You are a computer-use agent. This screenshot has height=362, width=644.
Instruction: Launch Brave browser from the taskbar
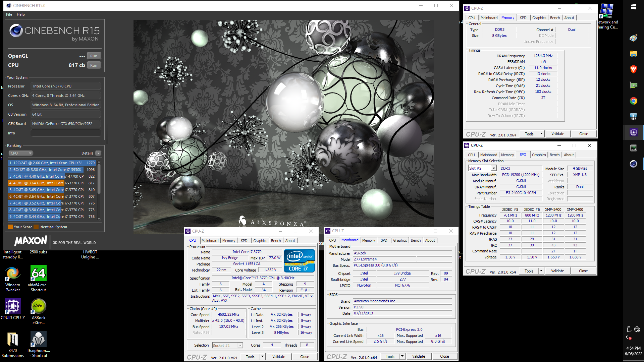[x=633, y=69]
